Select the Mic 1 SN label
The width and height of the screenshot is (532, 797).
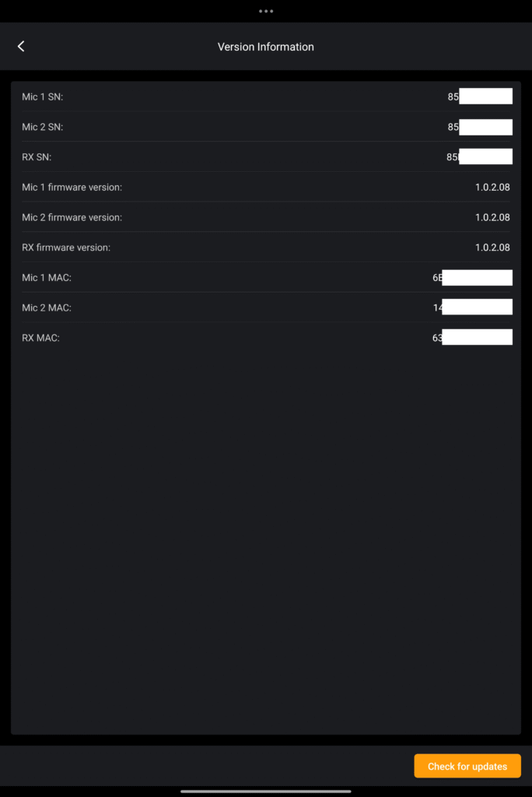tap(42, 97)
